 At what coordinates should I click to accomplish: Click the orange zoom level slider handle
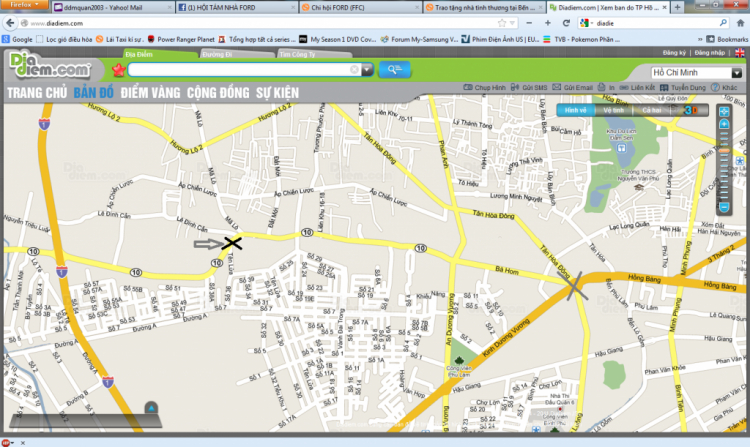(x=724, y=151)
